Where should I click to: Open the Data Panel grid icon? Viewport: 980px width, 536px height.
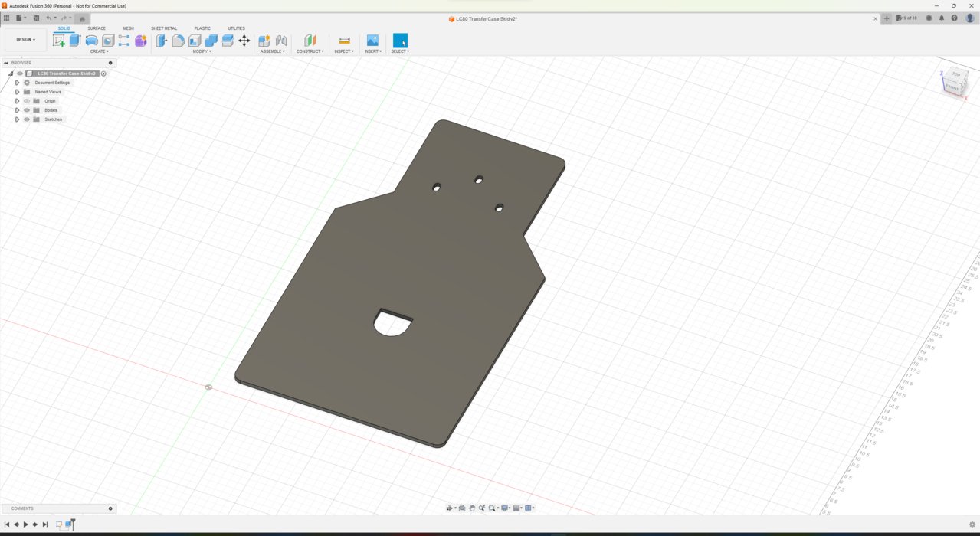pyautogui.click(x=6, y=18)
